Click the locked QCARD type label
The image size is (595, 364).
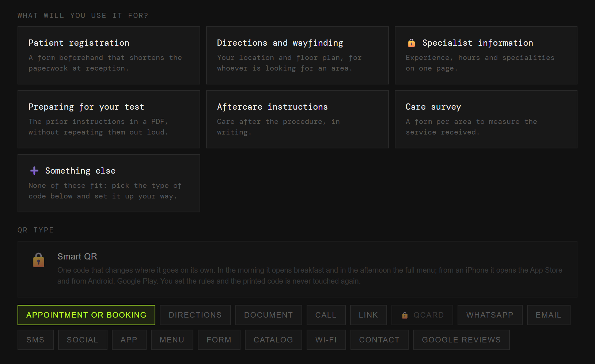point(428,315)
